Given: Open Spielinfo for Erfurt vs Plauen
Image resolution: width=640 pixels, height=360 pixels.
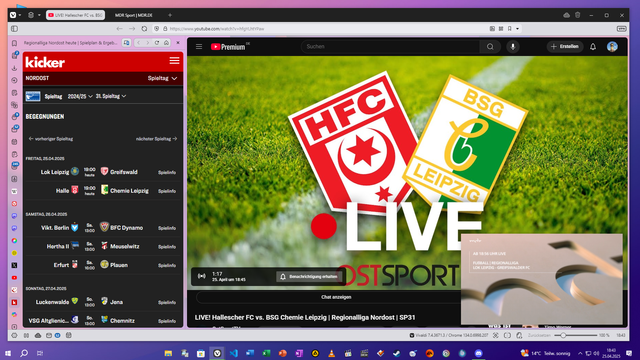Looking at the screenshot, I should [167, 265].
